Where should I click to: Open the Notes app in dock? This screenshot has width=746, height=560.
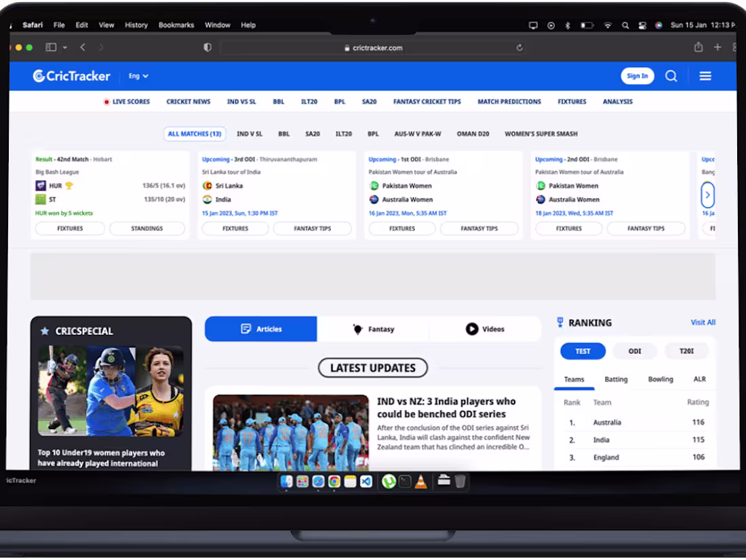(350, 481)
